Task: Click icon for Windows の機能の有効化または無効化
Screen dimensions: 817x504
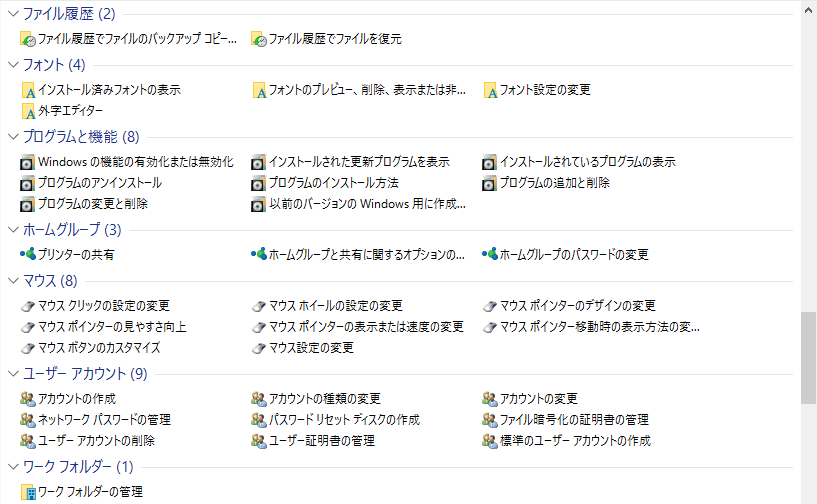Action: [x=27, y=163]
